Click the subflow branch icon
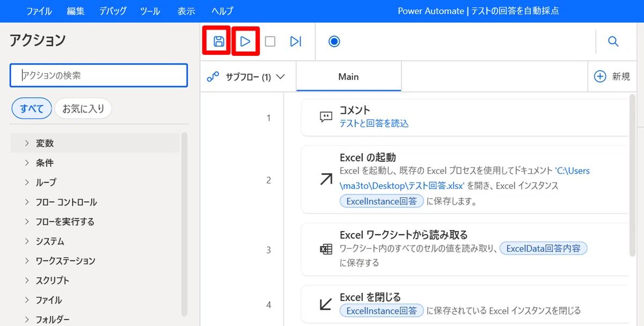This screenshot has height=326, width=644. pos(213,77)
